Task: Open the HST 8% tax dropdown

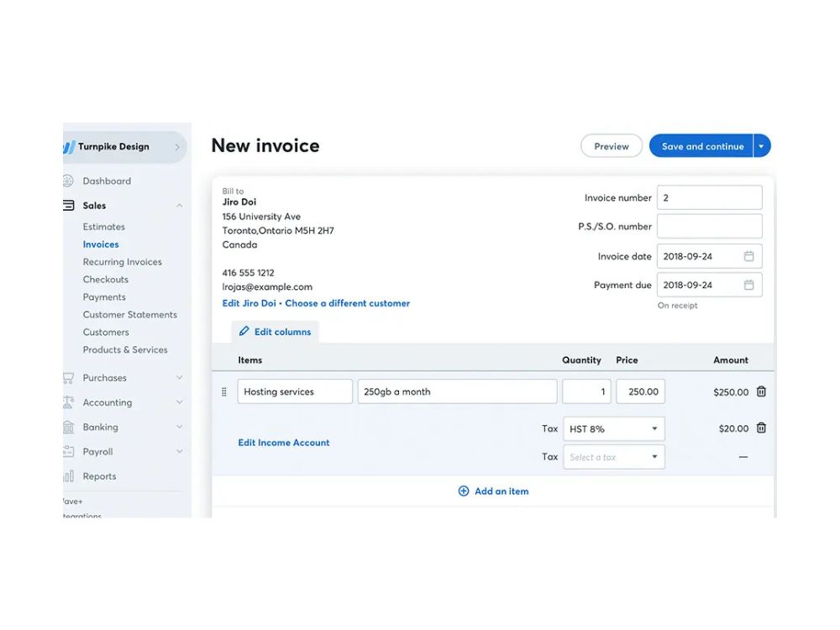Action: 614,429
